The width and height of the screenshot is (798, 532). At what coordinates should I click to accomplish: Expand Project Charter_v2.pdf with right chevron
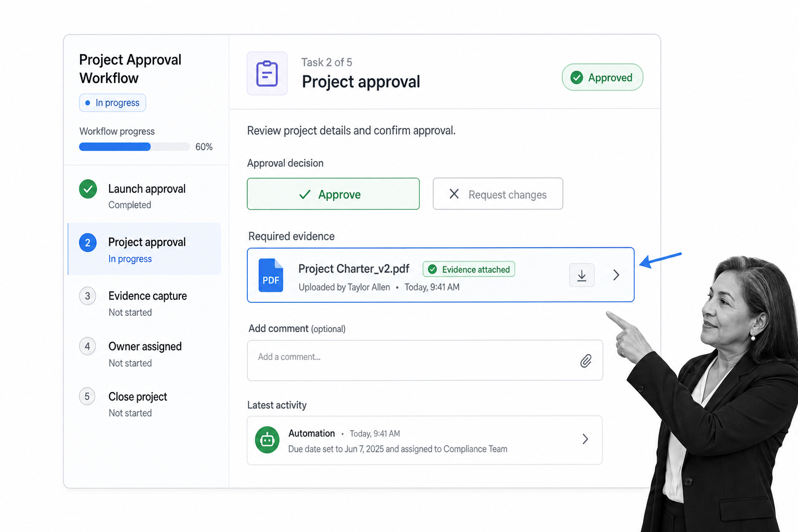click(616, 275)
